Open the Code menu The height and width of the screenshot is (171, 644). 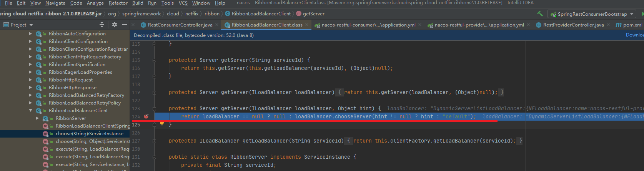[x=76, y=3]
